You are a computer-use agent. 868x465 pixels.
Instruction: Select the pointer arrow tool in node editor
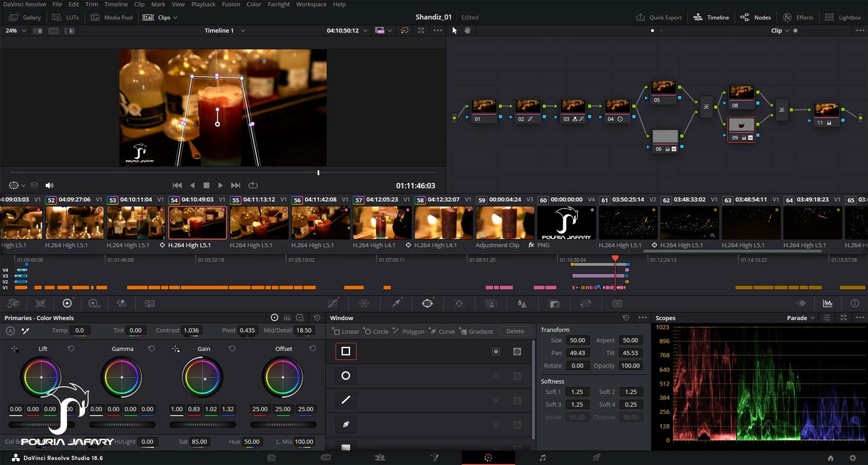(x=455, y=30)
